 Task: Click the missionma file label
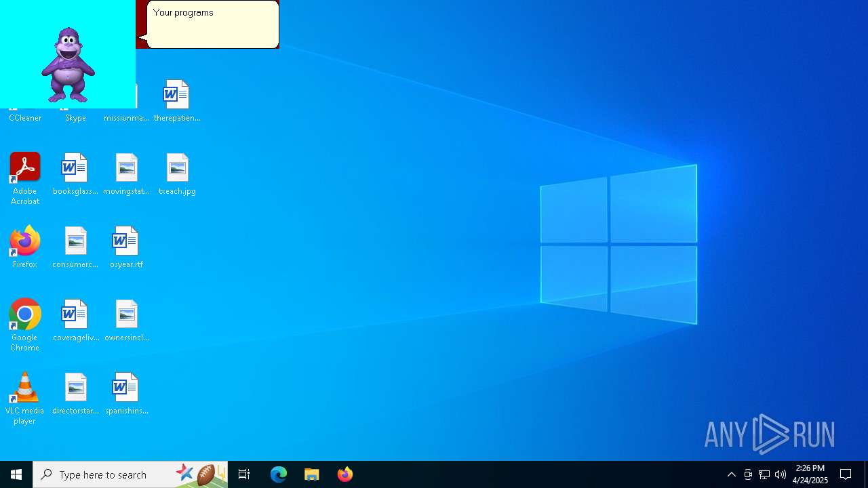click(x=126, y=118)
